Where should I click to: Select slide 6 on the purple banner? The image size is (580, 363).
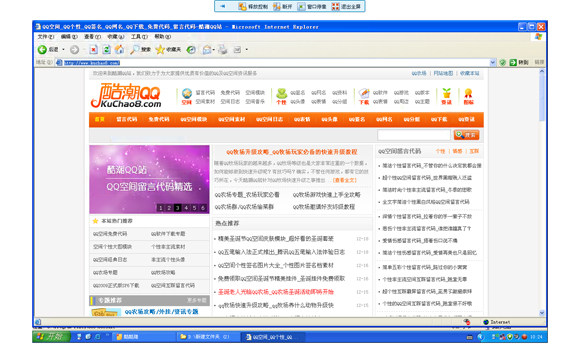203,208
